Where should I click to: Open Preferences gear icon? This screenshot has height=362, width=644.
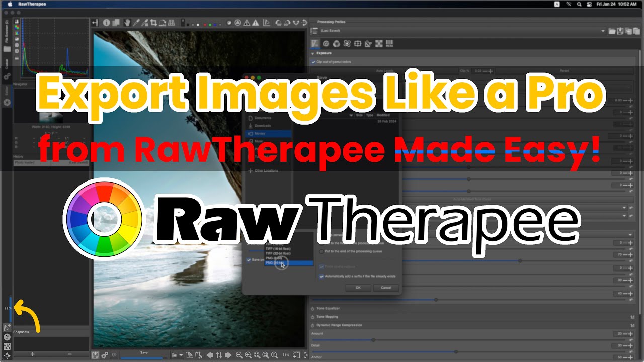tap(104, 356)
